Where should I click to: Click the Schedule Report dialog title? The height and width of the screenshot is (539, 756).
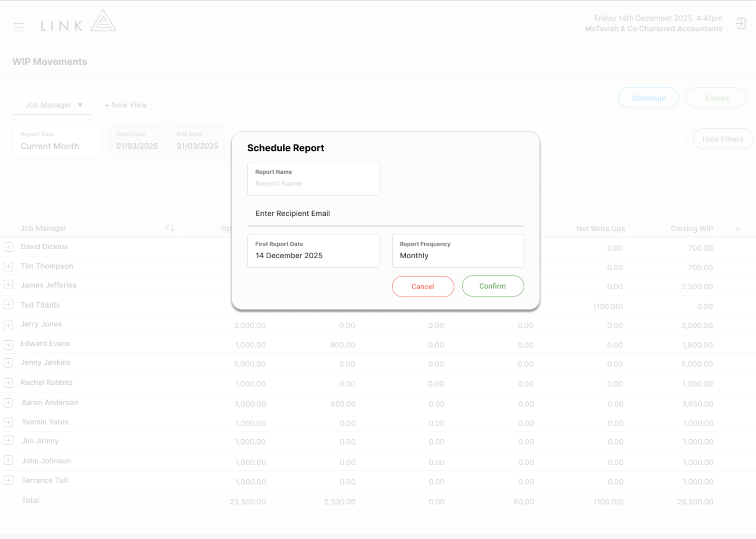(286, 148)
